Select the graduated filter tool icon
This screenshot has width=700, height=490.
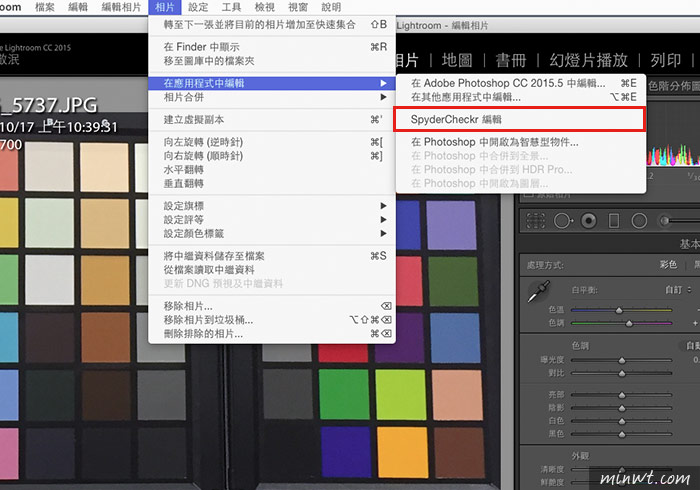(614, 220)
